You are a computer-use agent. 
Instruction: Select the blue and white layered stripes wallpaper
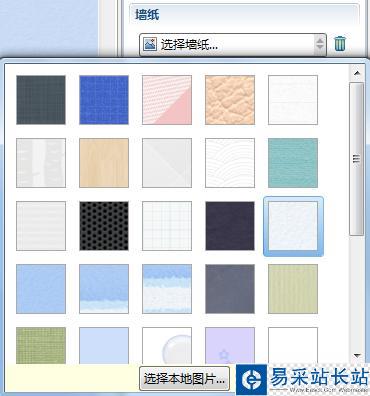click(x=167, y=289)
